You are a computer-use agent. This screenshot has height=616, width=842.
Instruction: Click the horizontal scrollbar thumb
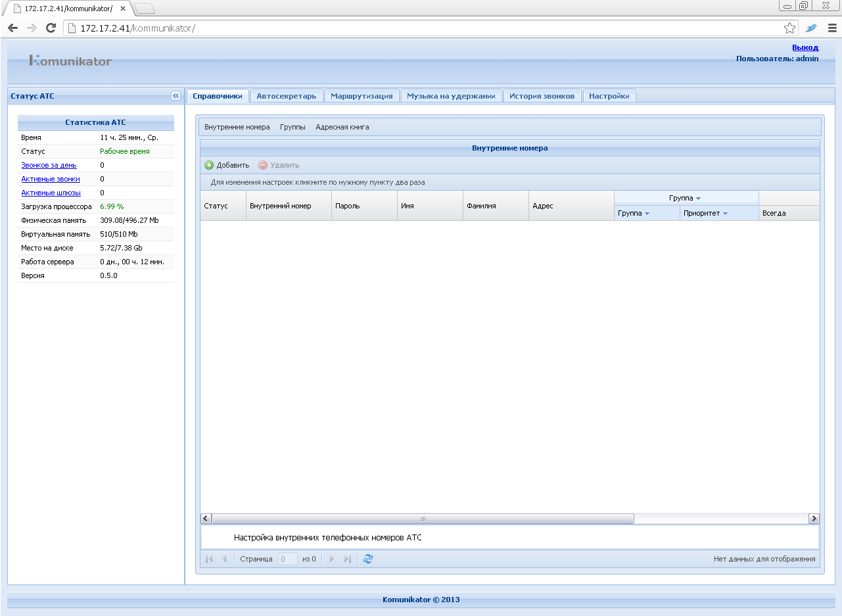[423, 519]
